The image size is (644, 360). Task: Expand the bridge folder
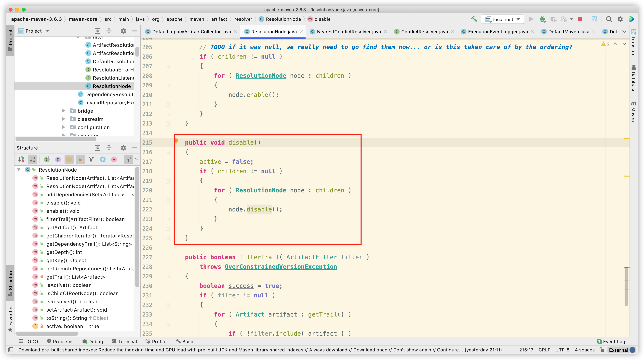[64, 111]
